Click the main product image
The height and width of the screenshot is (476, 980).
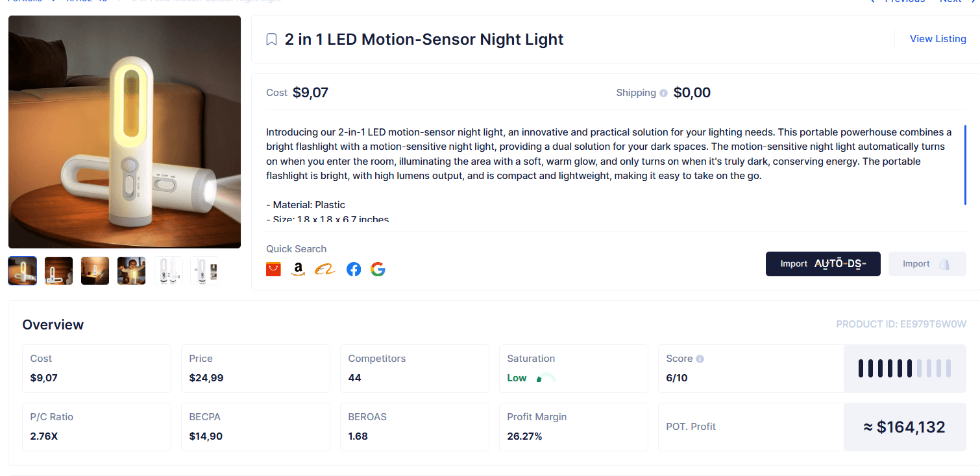(125, 132)
